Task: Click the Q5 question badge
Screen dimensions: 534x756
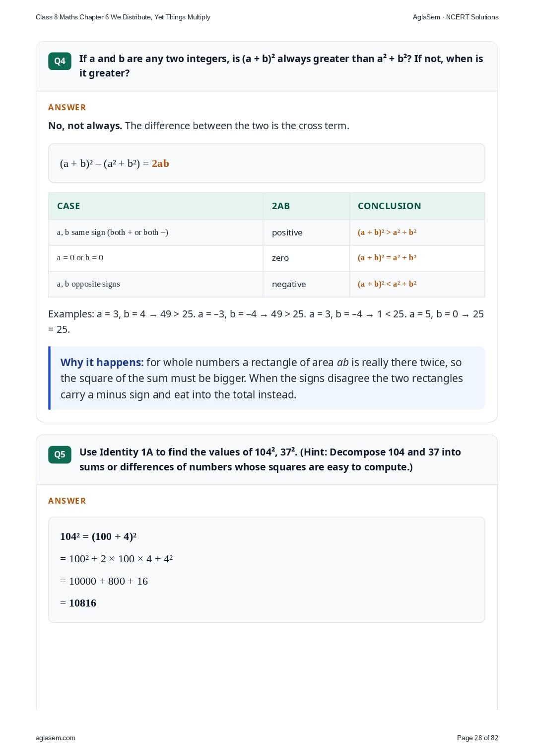Action: (60, 454)
